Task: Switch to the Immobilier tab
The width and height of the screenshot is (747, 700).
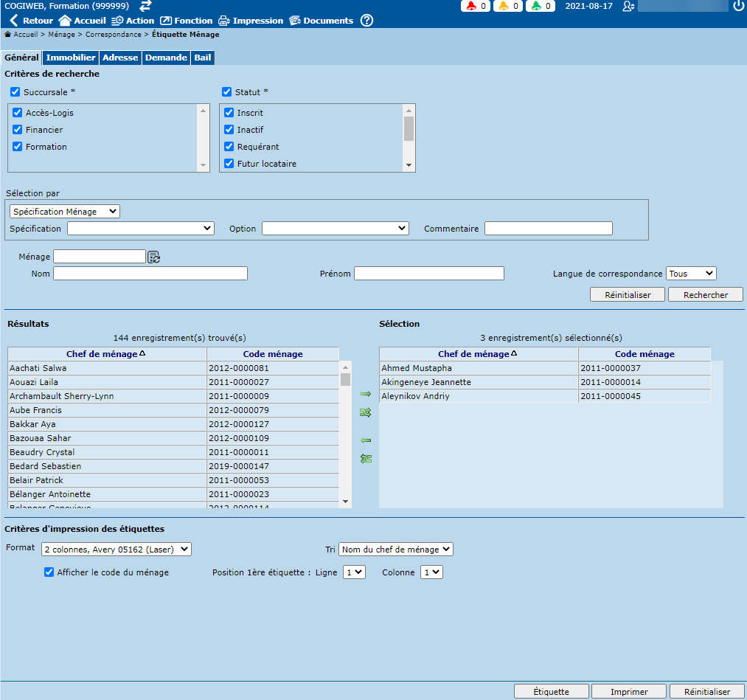Action: pos(71,58)
